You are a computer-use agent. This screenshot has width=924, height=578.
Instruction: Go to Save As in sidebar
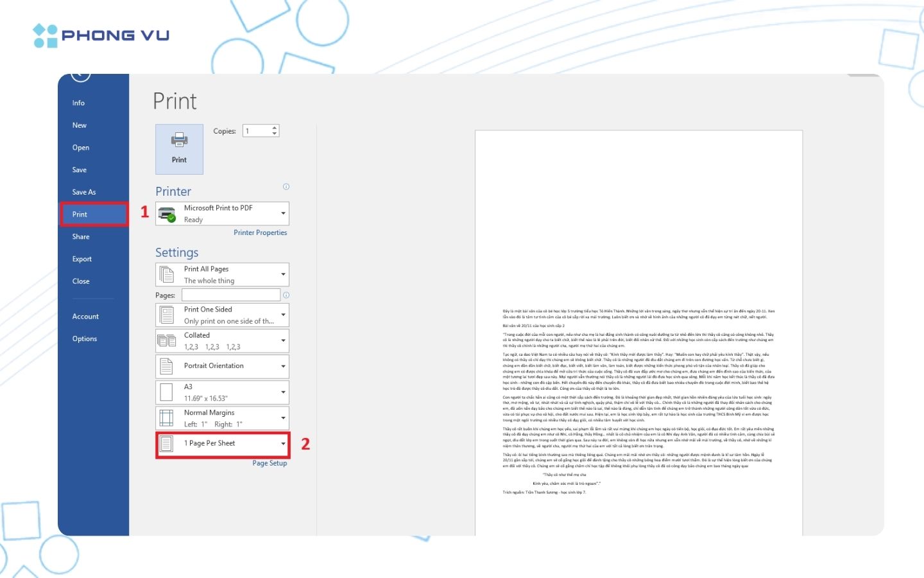coord(84,192)
